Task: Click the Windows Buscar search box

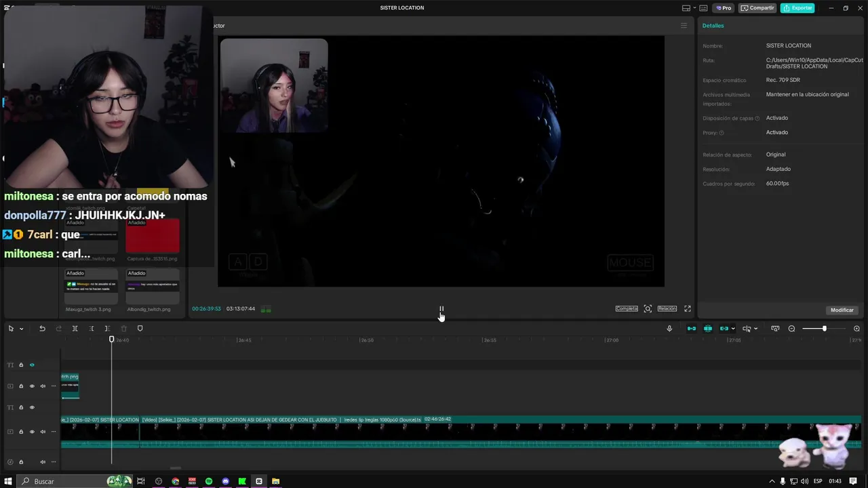Action: (75, 481)
